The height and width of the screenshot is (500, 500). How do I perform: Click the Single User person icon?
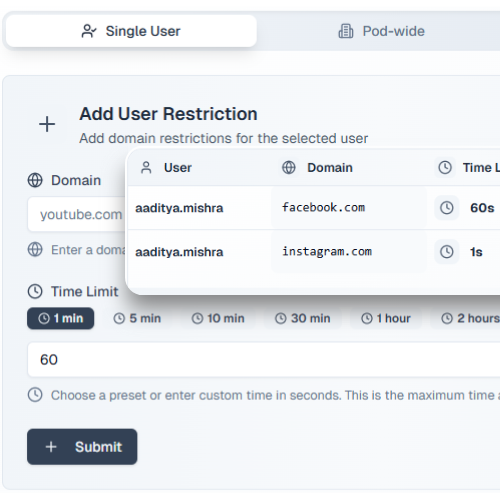click(x=89, y=31)
